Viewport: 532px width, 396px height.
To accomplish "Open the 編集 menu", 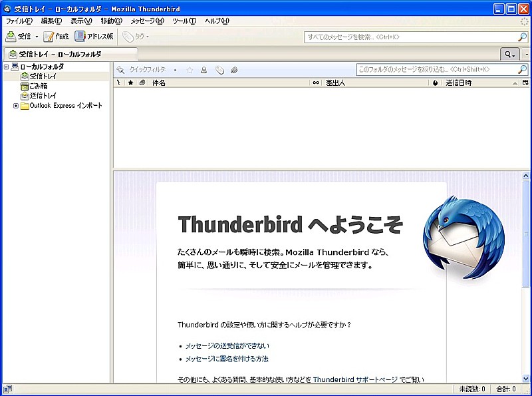I will click(52, 21).
